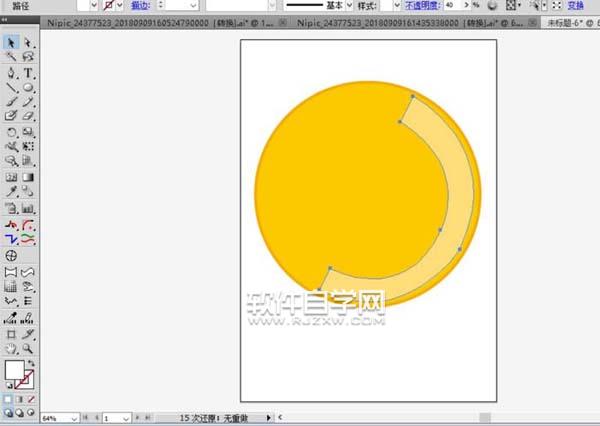Pick the Ellipse shape tool

coord(28,87)
